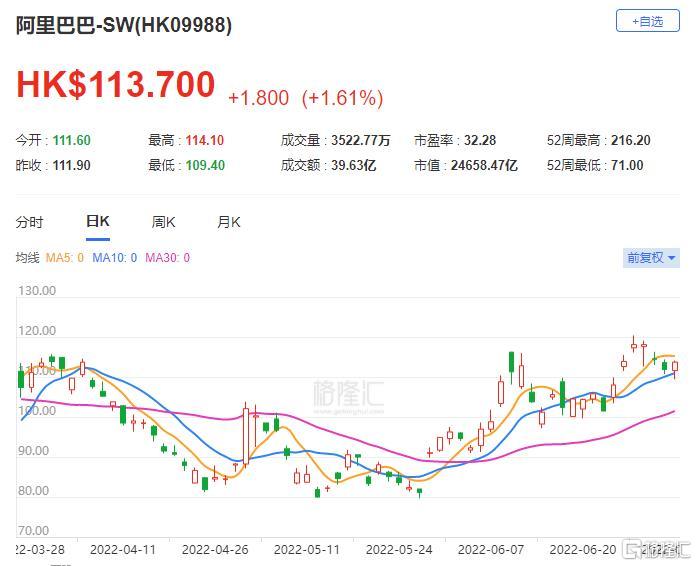Click 52周最低 value 71.00
Image resolution: width=697 pixels, height=566 pixels.
[x=627, y=165]
